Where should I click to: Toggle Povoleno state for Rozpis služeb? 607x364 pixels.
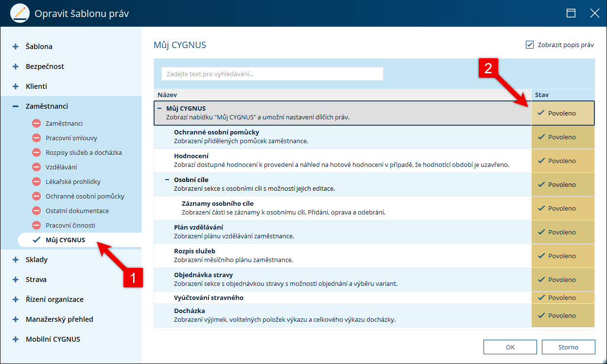pyautogui.click(x=563, y=256)
